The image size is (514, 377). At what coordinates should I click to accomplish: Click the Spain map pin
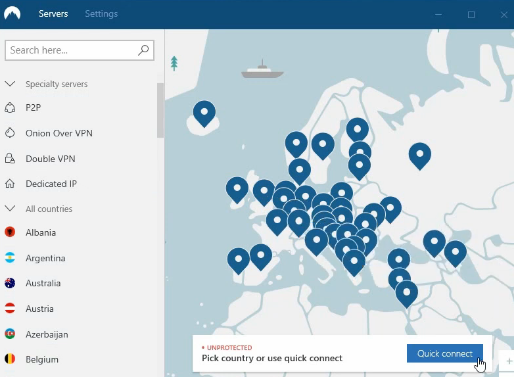click(x=261, y=256)
